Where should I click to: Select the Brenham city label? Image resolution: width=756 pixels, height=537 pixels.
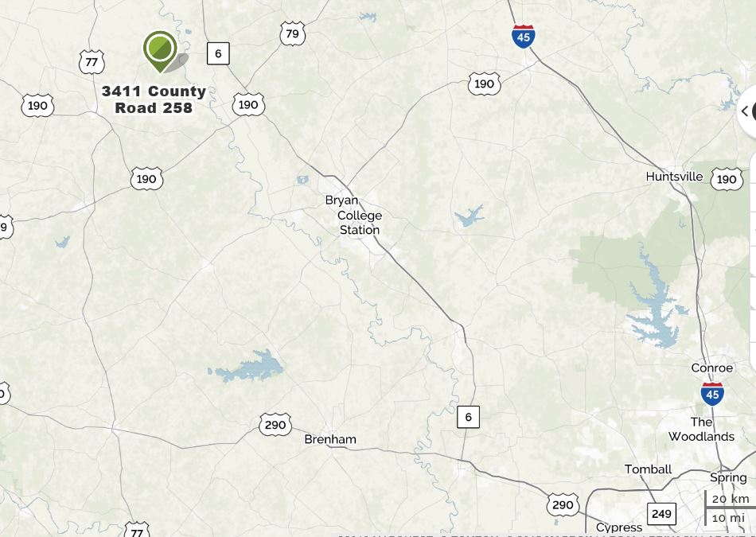330,439
